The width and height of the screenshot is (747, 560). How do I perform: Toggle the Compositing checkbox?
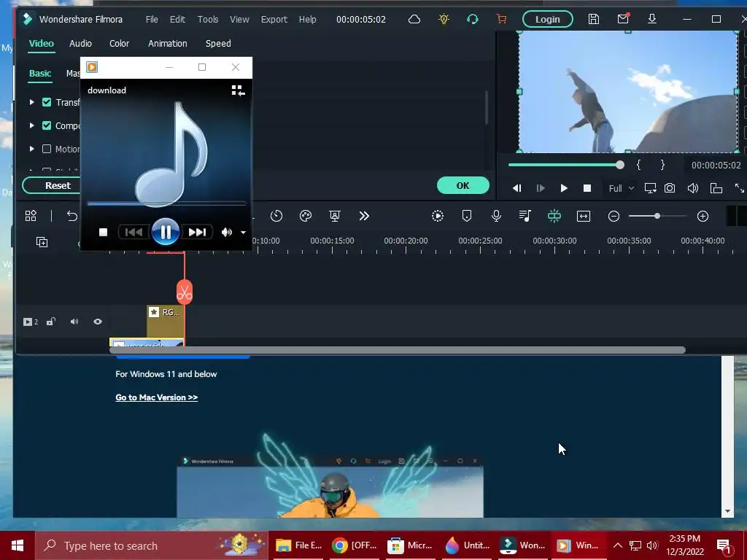pos(47,125)
